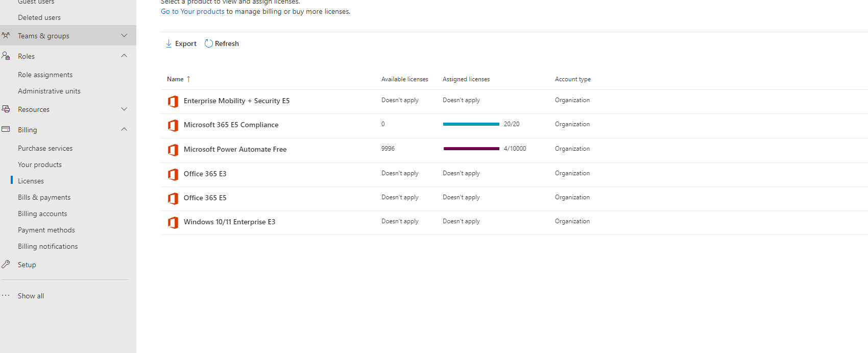Click Available 'Doesn't apply' in Office 365 E3 row
The image size is (868, 353).
point(400,173)
